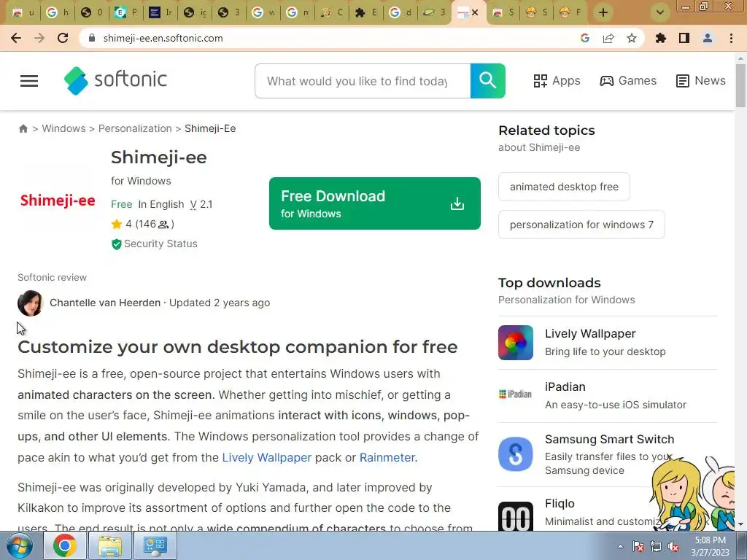Image resolution: width=747 pixels, height=560 pixels.
Task: Open the News menu
Action: 701,81
